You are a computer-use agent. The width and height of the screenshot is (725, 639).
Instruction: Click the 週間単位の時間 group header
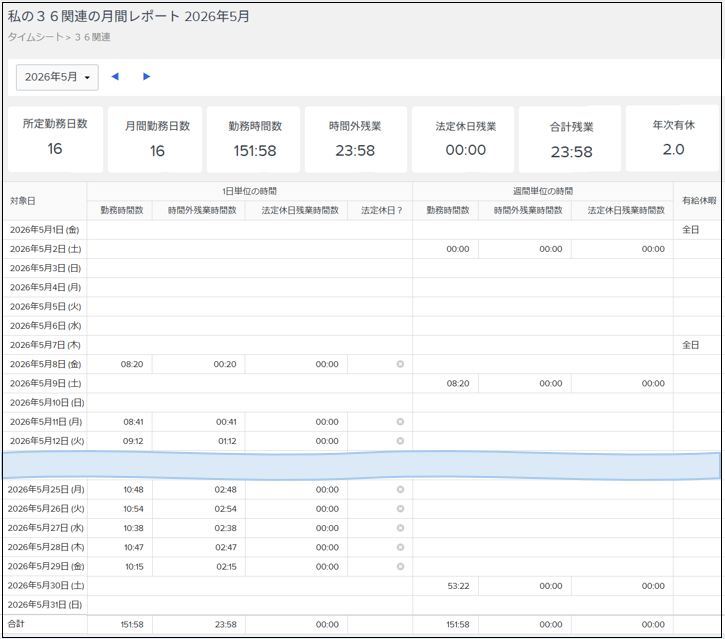point(543,191)
